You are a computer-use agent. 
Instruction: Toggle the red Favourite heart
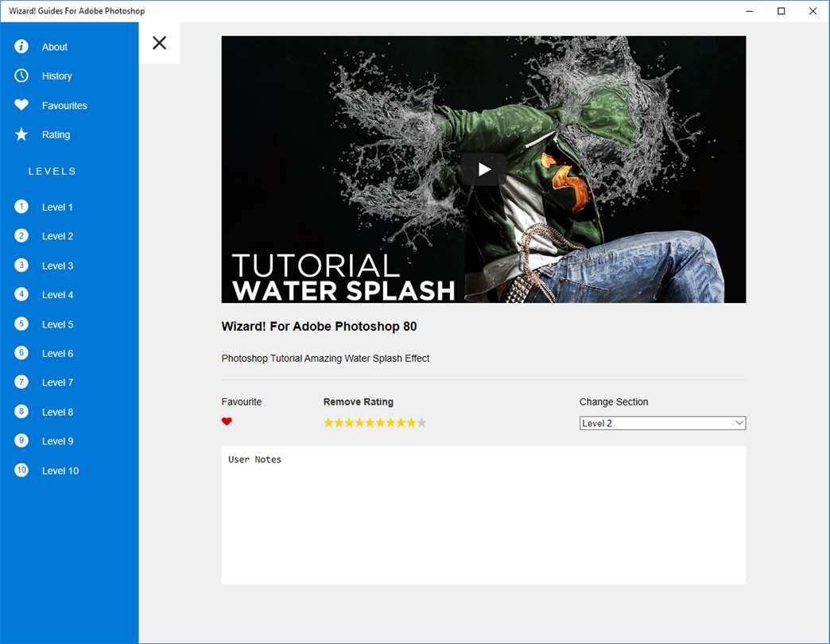tap(227, 421)
